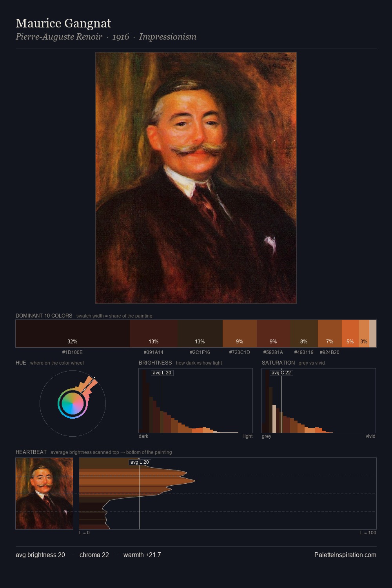Screen dimensions: 392x588
Task: Click the 'avg L 20' label in Heartbeat chart
Action: click(x=140, y=462)
